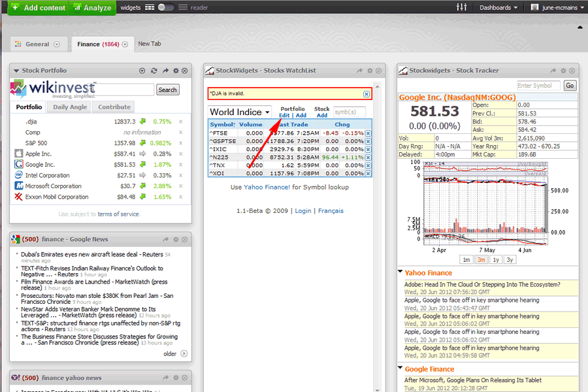Image resolution: width=588 pixels, height=392 pixels.
Task: Open the Dashboards dropdown menu
Action: click(x=498, y=7)
